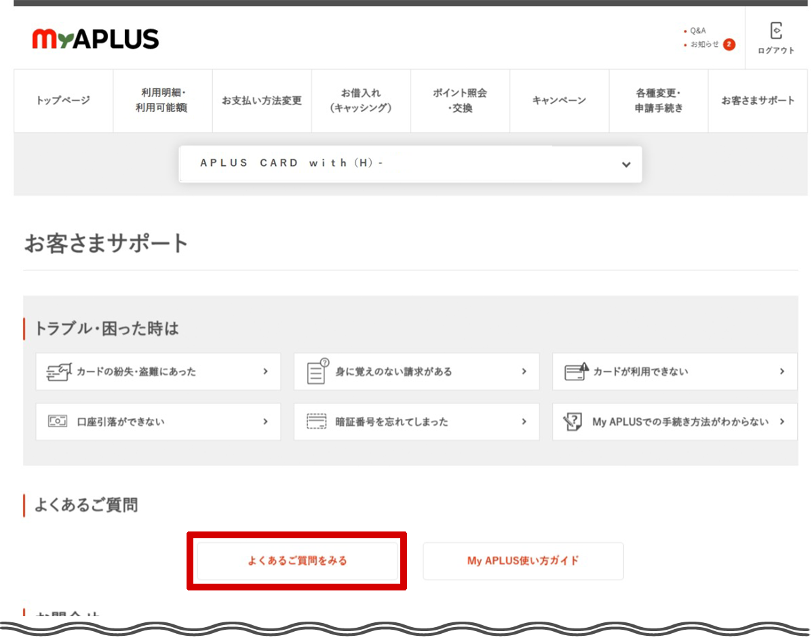Viewport: 812px width, 644px height.
Task: Click the My APLUS procedure help icon
Action: click(573, 422)
